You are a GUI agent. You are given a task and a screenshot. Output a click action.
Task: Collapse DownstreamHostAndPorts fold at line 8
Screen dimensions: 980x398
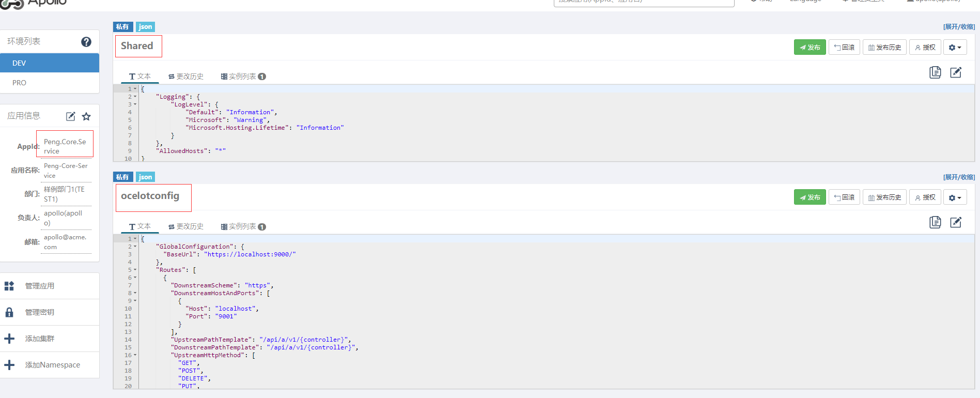pyautogui.click(x=135, y=293)
